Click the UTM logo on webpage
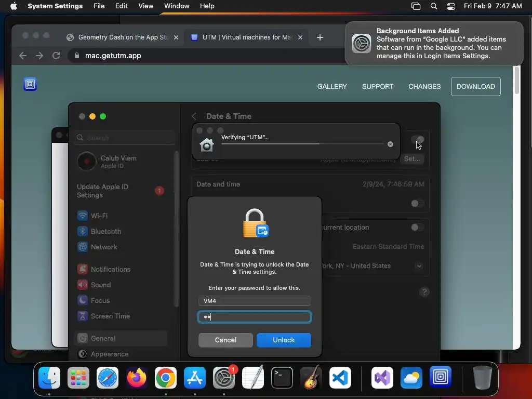The width and height of the screenshot is (532, 399). click(30, 84)
